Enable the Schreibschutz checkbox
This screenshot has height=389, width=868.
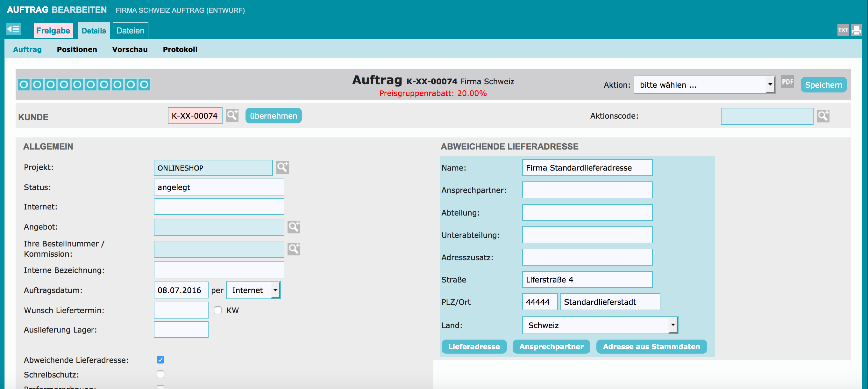tap(160, 375)
